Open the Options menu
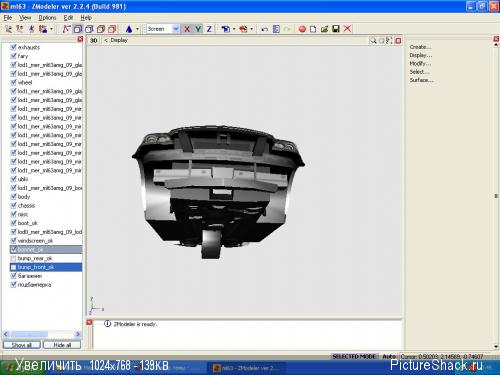Image resolution: width=500 pixels, height=375 pixels. [x=47, y=18]
